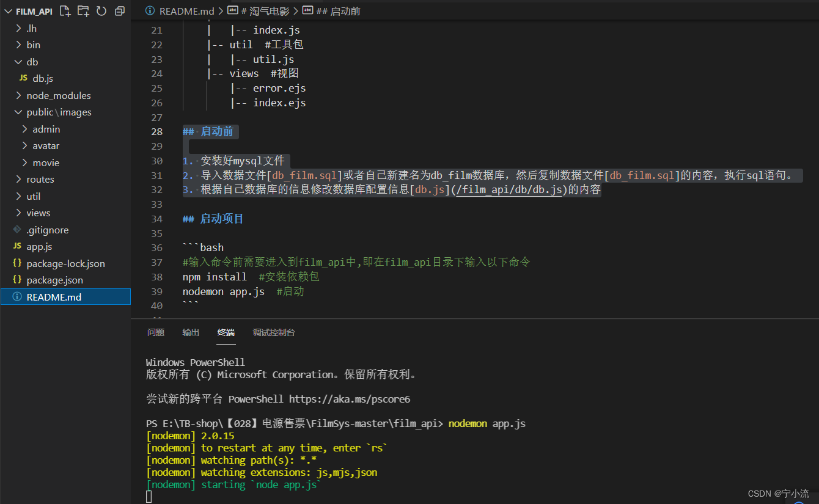The image size is (819, 504).
Task: Switch to the 输出 panel tab
Action: click(x=191, y=332)
